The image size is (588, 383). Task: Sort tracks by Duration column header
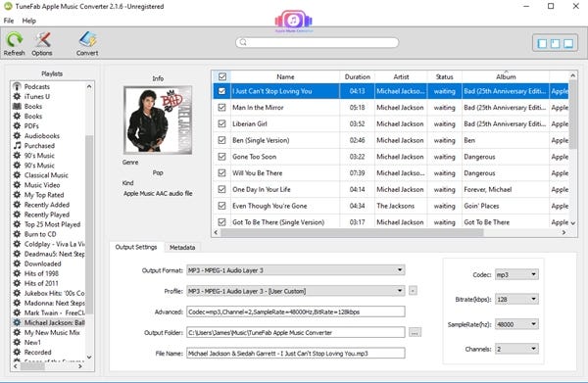[x=357, y=76]
